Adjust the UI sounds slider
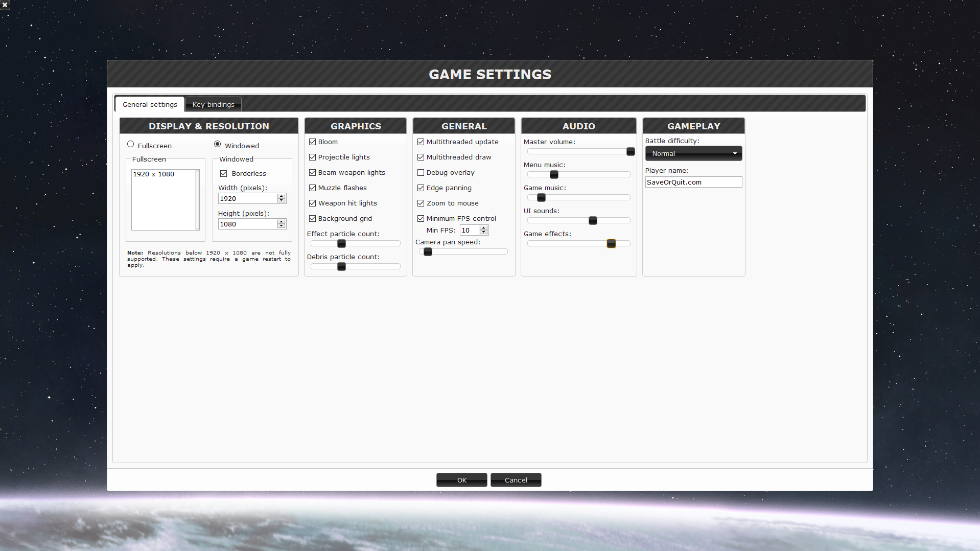 593,221
